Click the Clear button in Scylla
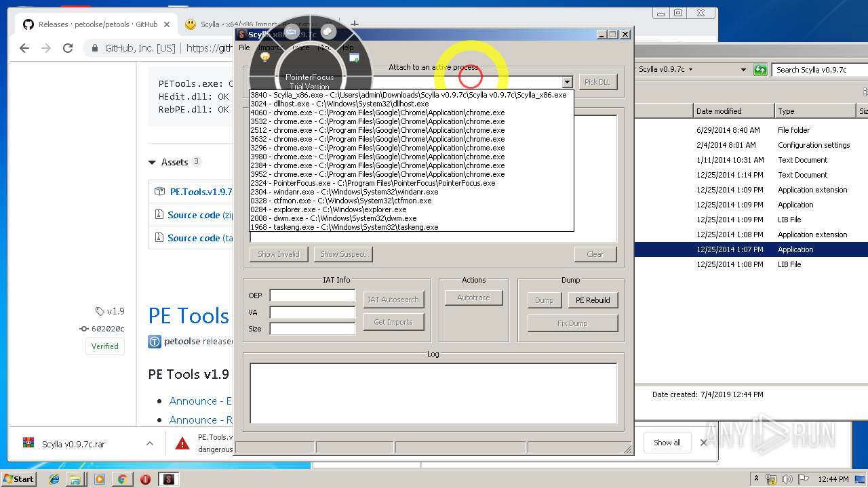868x488 pixels. [x=595, y=254]
